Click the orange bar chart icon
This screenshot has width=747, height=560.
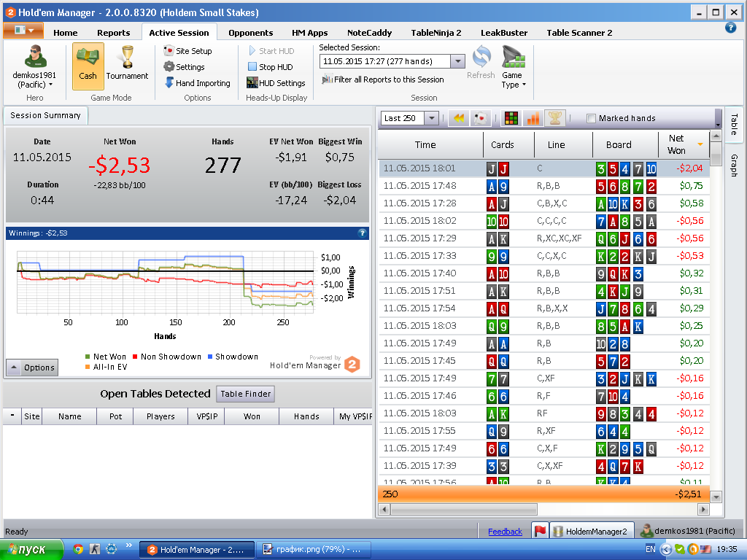(533, 118)
